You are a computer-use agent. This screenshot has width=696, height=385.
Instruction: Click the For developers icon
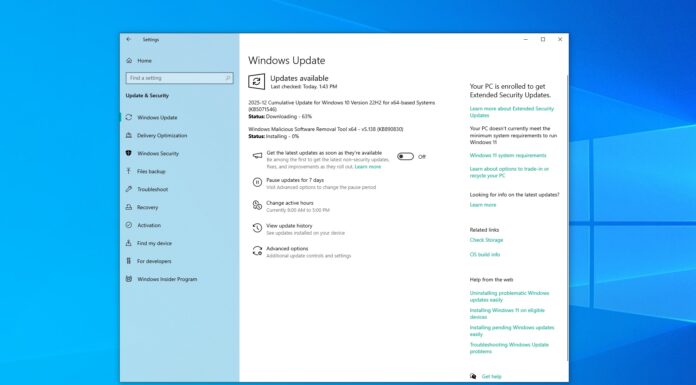(x=129, y=261)
